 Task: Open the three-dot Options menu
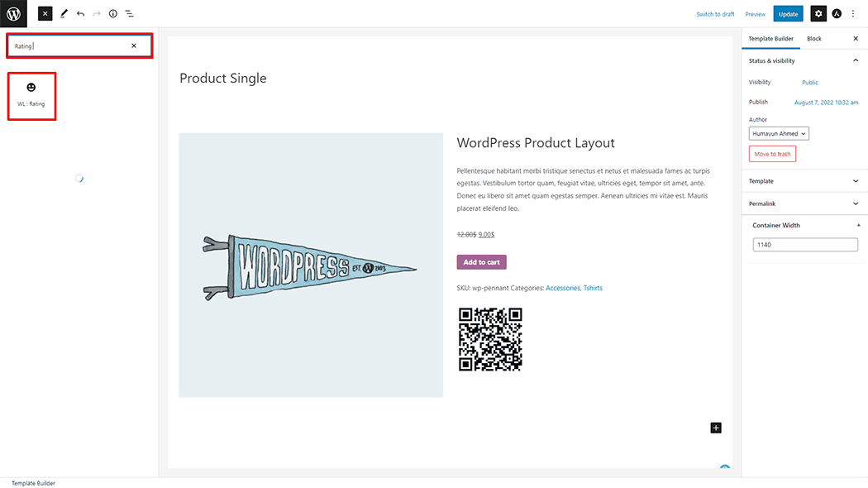tap(853, 13)
